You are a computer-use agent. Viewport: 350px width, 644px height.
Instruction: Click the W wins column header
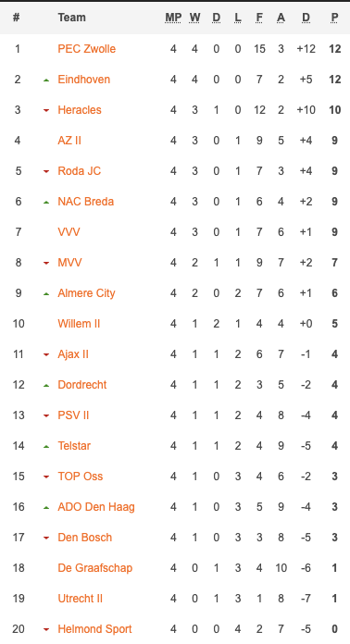(194, 18)
